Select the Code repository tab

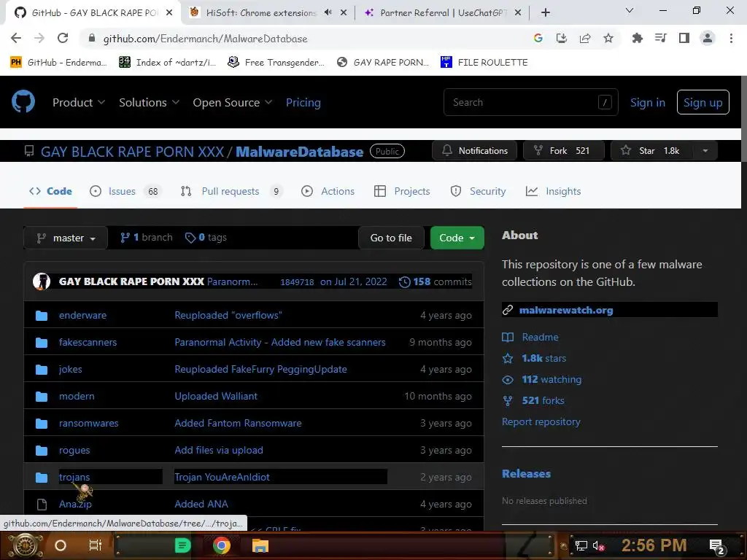(x=50, y=192)
